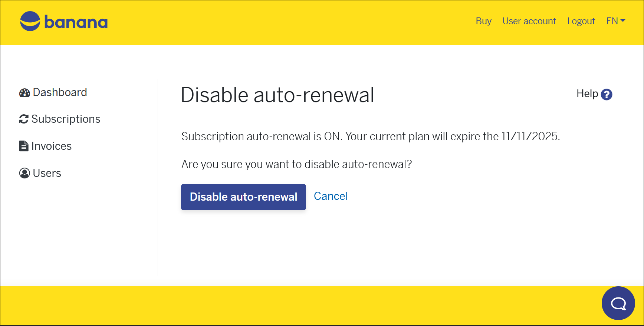This screenshot has width=644, height=326.
Task: Open the chat support bubble
Action: coord(618,303)
